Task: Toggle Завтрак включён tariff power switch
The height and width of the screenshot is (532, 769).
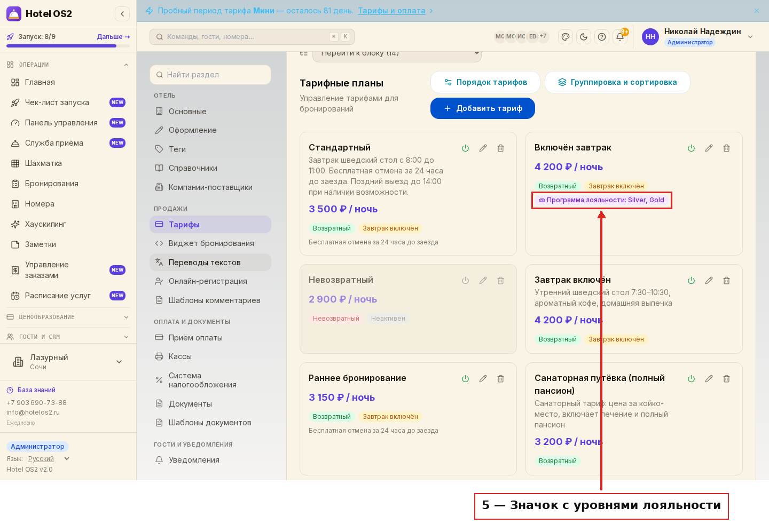Action: (691, 281)
